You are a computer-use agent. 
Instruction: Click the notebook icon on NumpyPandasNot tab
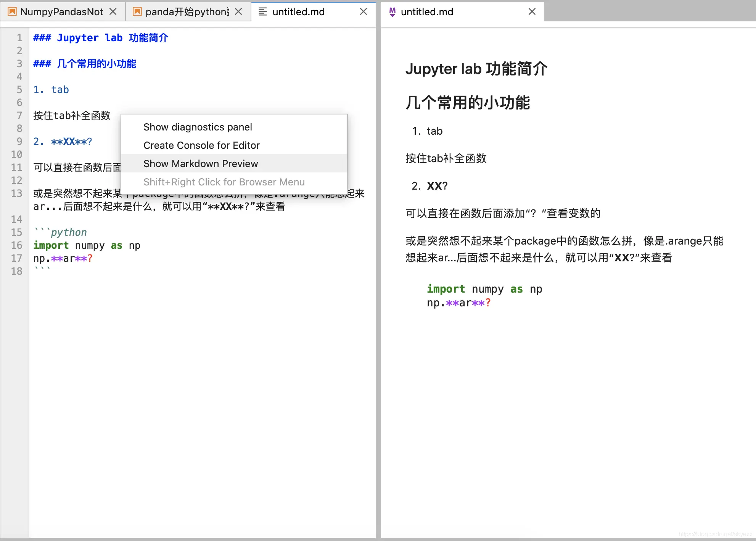tap(12, 11)
